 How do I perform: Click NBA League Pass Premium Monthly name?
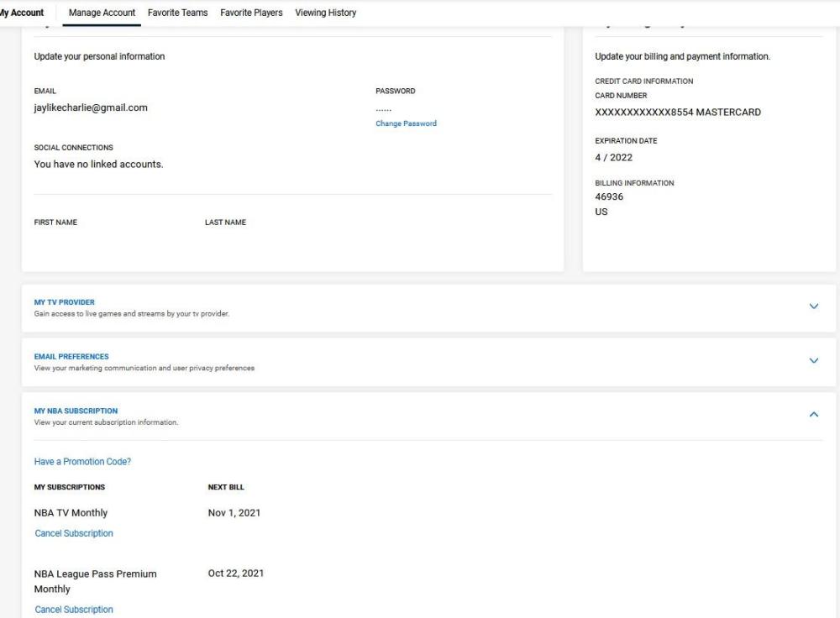click(96, 581)
